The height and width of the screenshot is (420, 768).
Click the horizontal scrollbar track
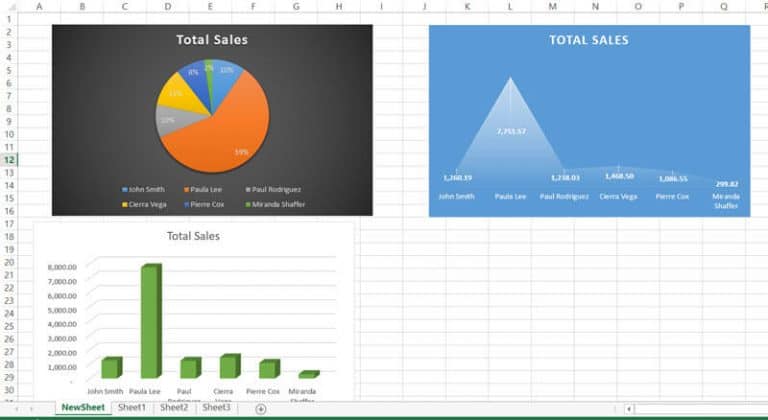click(700, 408)
